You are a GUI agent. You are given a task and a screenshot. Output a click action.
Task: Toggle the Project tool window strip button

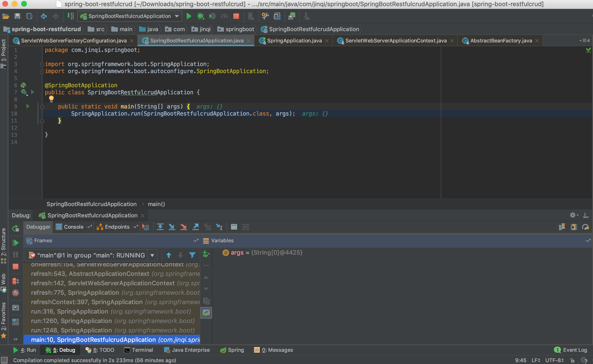point(3,54)
